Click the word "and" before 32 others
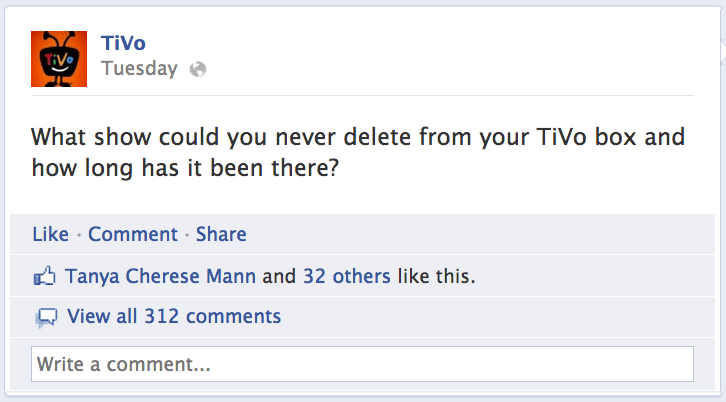This screenshot has height=402, width=726. coord(279,276)
